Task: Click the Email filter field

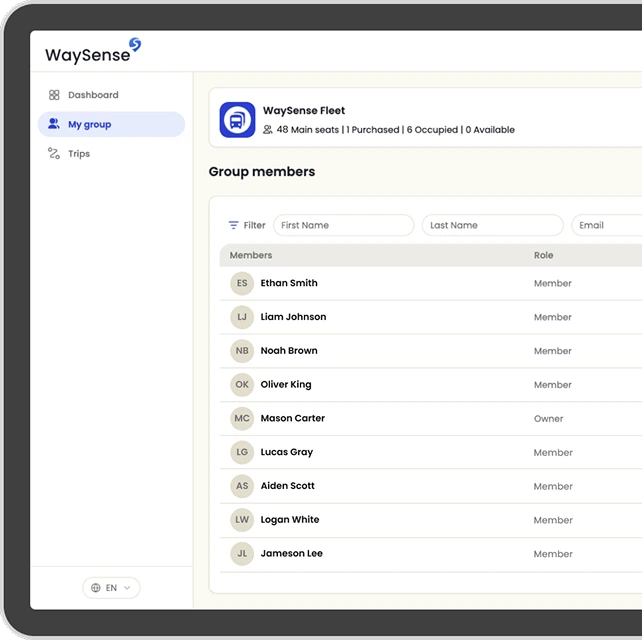Action: (607, 225)
